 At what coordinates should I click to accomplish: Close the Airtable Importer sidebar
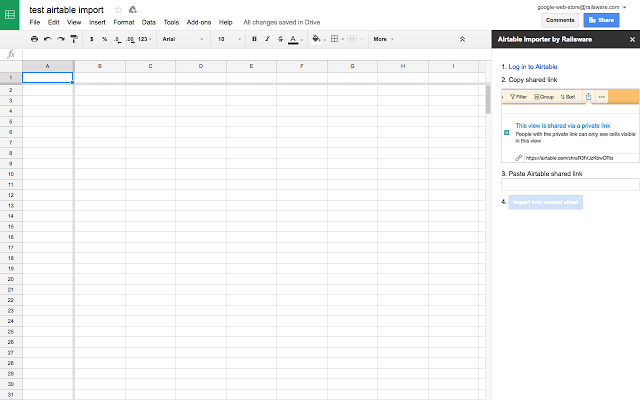(x=632, y=40)
